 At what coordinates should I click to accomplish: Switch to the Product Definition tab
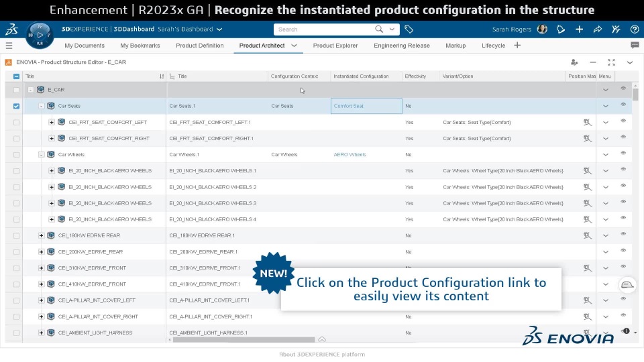pyautogui.click(x=200, y=46)
